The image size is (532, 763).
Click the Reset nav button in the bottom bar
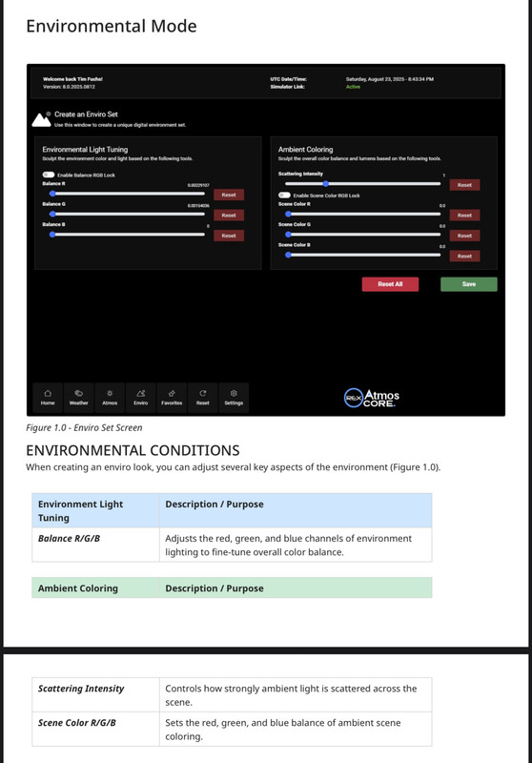(203, 398)
